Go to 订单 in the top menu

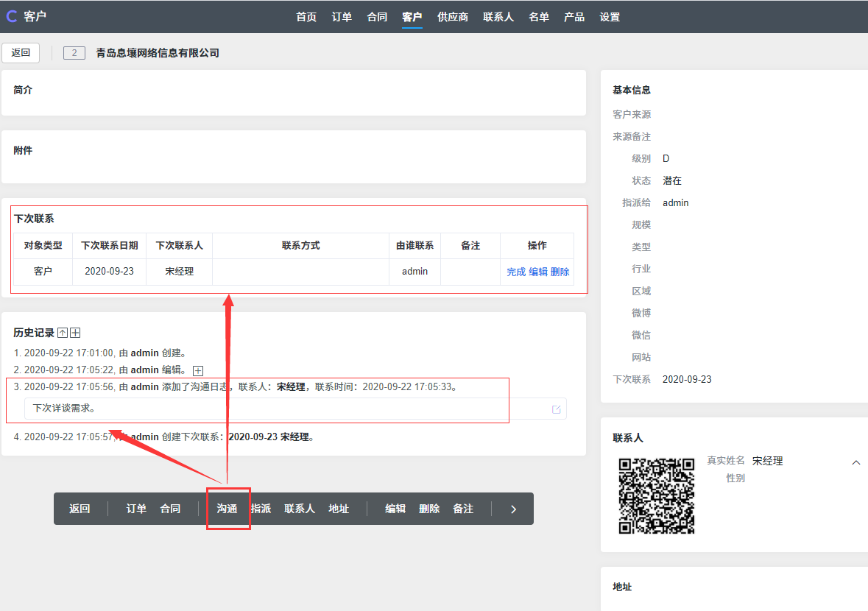click(342, 17)
